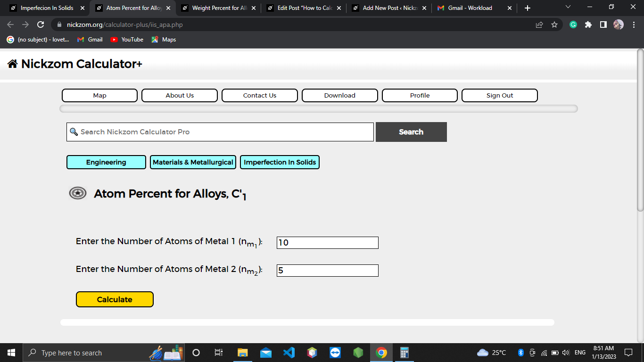Screen dimensions: 644x362
Task: Click the star badge icon beside Atom Percent title
Action: [78, 193]
